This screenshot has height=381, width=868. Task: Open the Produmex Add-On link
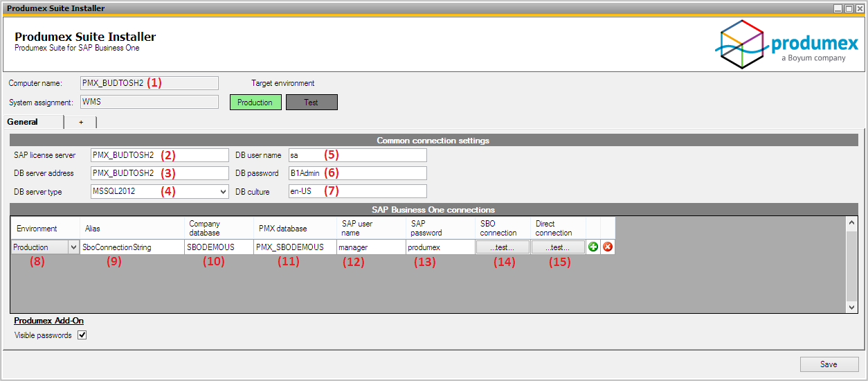pos(48,321)
